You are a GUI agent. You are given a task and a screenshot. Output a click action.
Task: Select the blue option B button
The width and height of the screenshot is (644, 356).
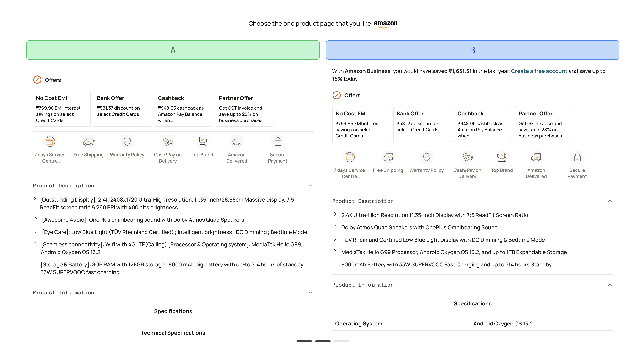[x=472, y=50]
